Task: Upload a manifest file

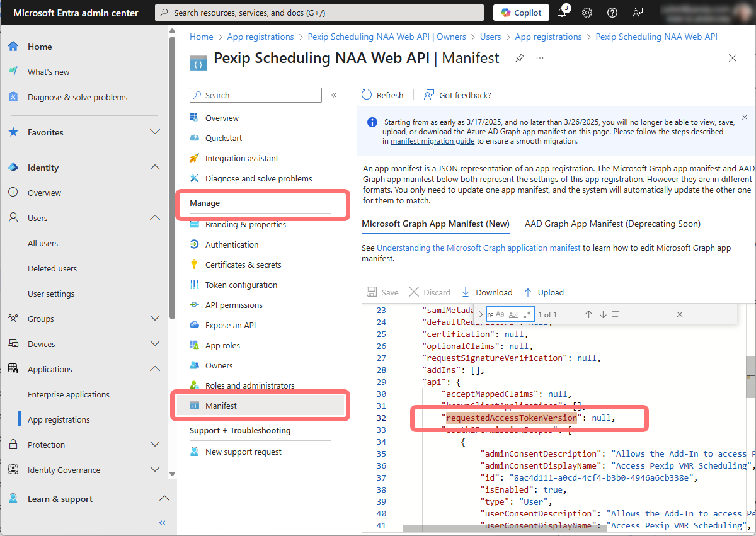Action: 544,292
